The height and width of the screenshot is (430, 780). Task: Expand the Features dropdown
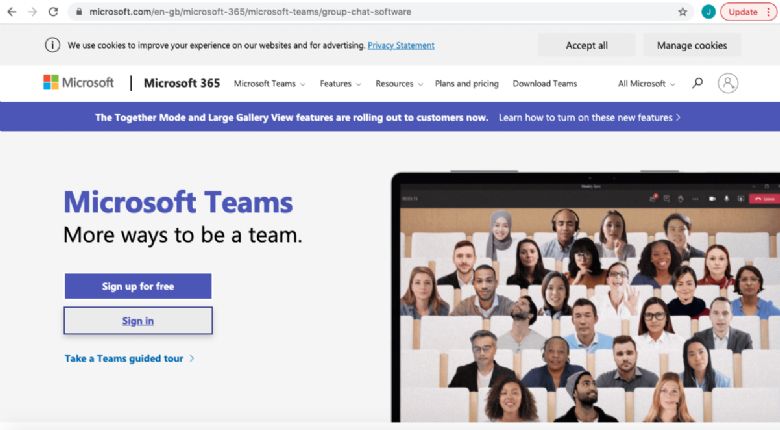pyautogui.click(x=340, y=84)
